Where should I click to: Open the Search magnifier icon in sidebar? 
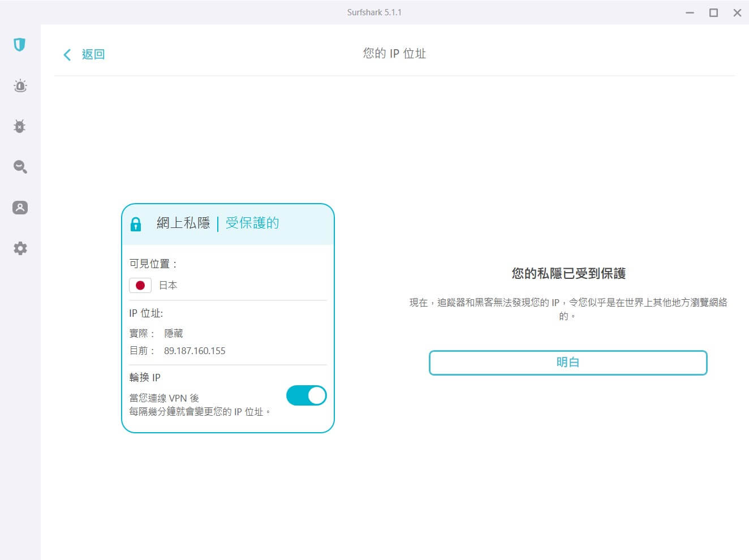[20, 167]
